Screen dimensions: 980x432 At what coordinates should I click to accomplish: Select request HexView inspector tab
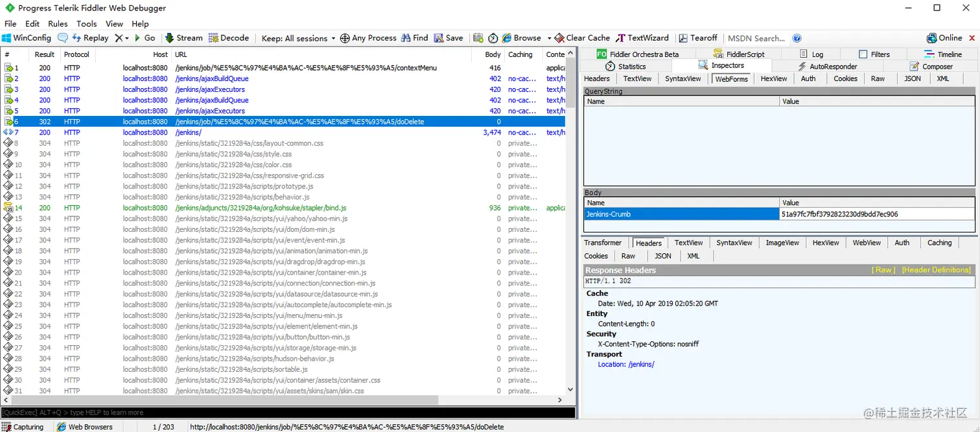774,79
